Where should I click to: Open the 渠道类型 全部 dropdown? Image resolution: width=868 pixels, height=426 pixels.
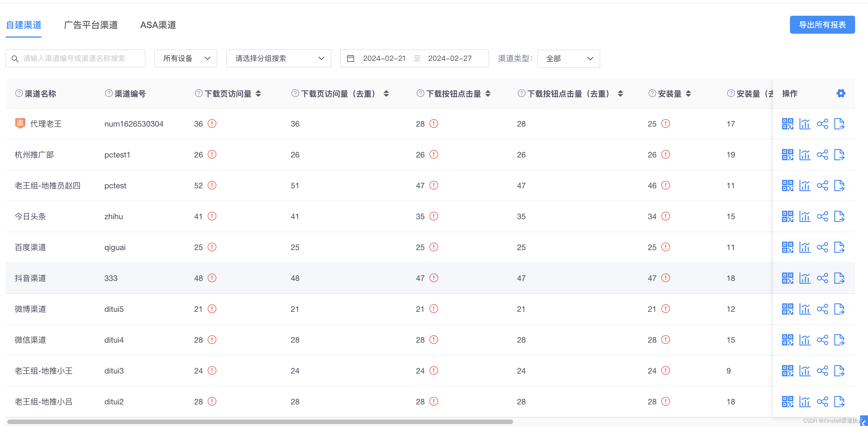(568, 58)
